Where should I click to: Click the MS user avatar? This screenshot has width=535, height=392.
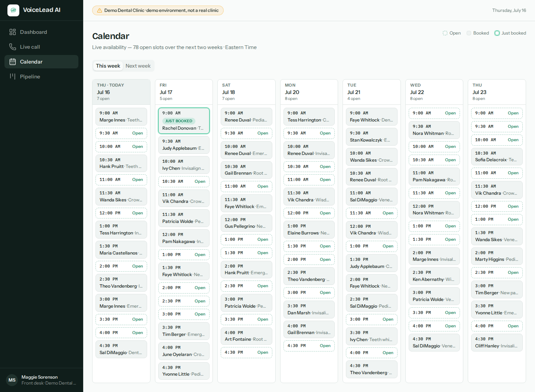[x=12, y=380]
